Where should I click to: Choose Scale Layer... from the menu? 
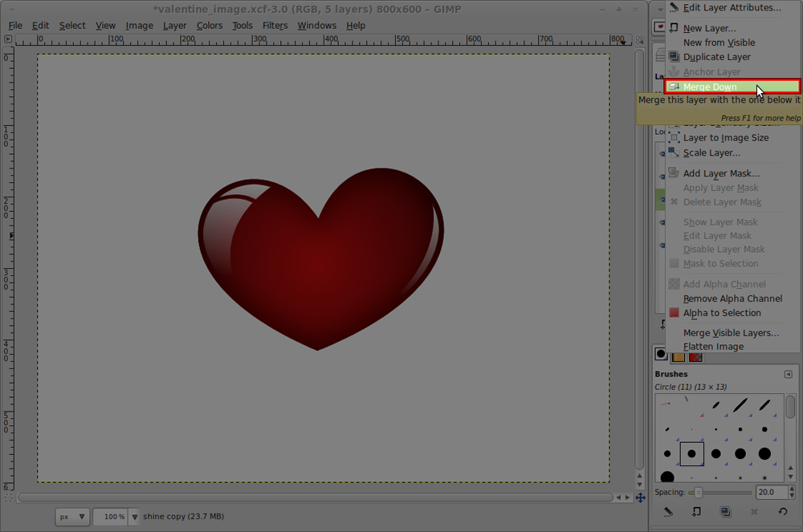[x=712, y=152]
